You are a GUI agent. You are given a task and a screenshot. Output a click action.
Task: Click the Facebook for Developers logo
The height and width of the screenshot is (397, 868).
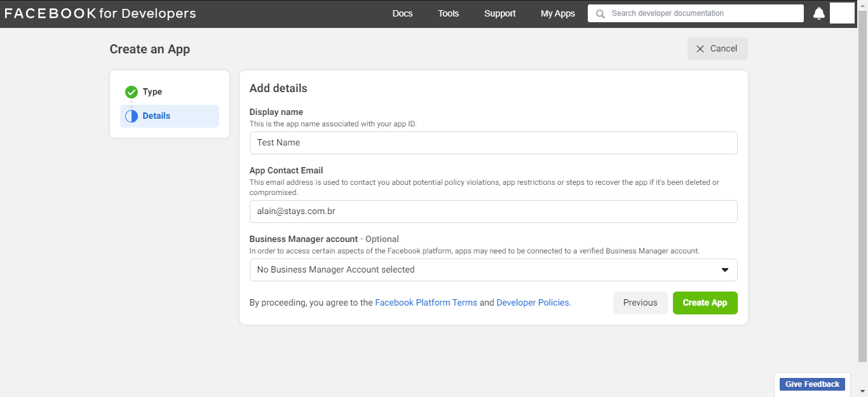pos(100,13)
